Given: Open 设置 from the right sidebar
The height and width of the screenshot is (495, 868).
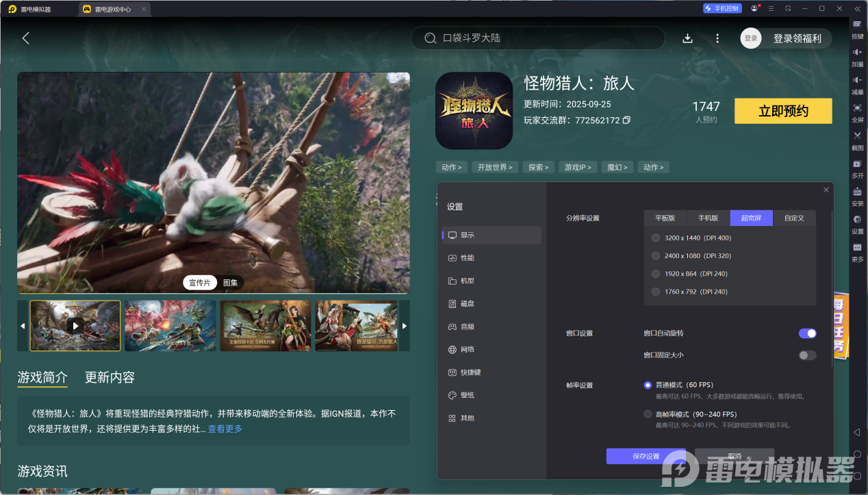Looking at the screenshot, I should pos(857,225).
